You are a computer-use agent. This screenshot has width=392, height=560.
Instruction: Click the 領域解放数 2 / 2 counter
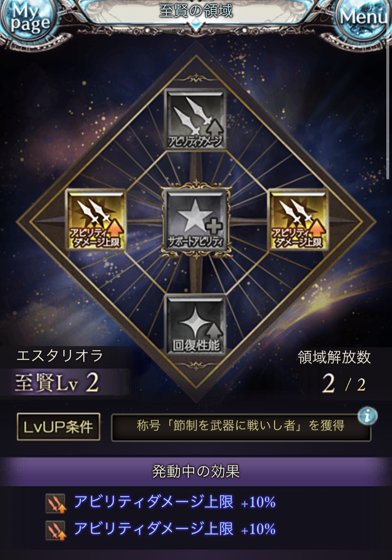[x=334, y=372]
